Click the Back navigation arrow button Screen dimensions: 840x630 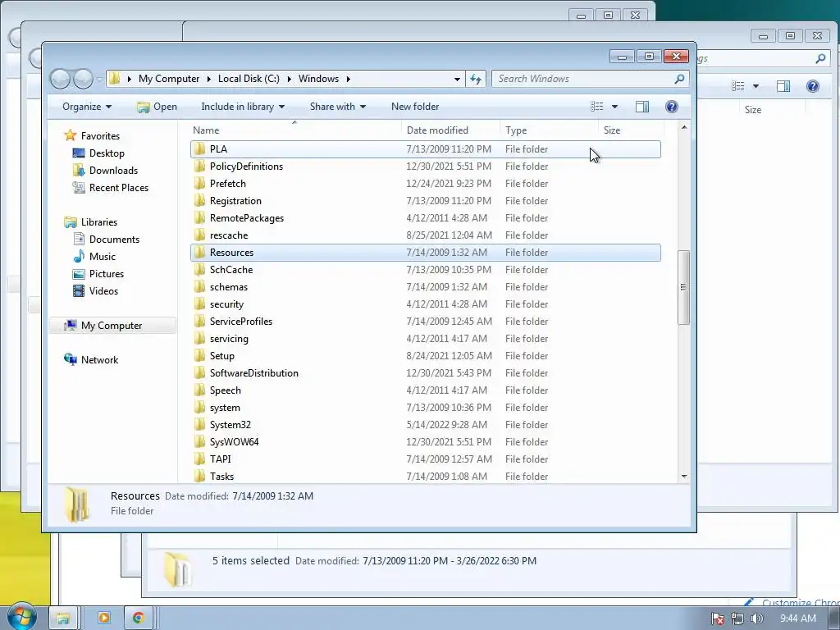(60, 79)
